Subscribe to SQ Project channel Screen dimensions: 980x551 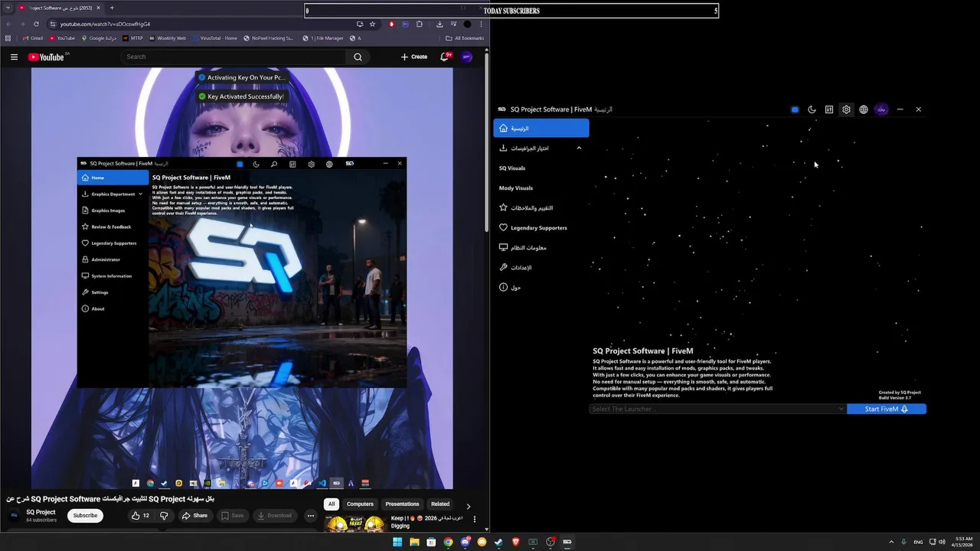85,516
